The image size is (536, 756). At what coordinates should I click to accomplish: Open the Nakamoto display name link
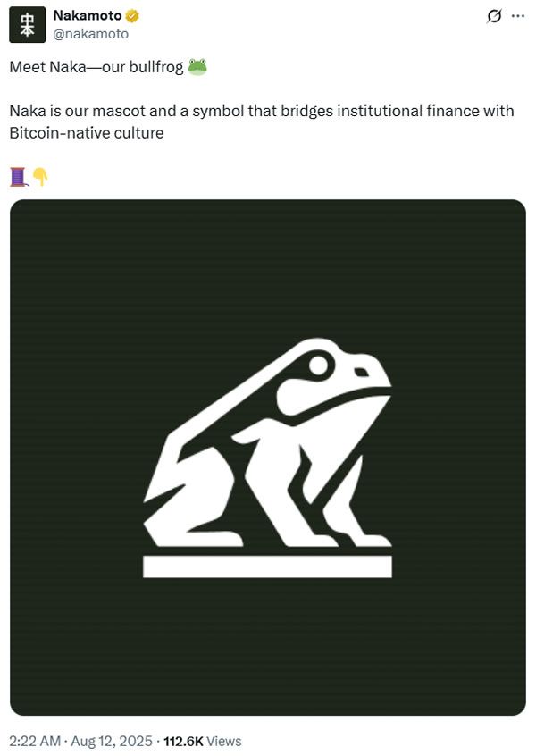tap(88, 16)
